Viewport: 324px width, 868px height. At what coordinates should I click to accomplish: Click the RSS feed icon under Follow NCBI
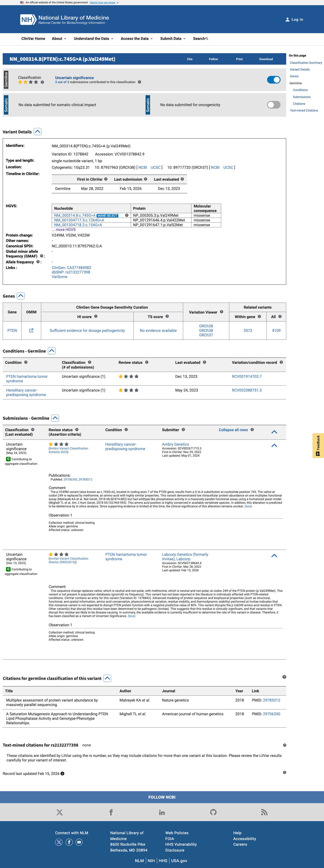pos(264,812)
